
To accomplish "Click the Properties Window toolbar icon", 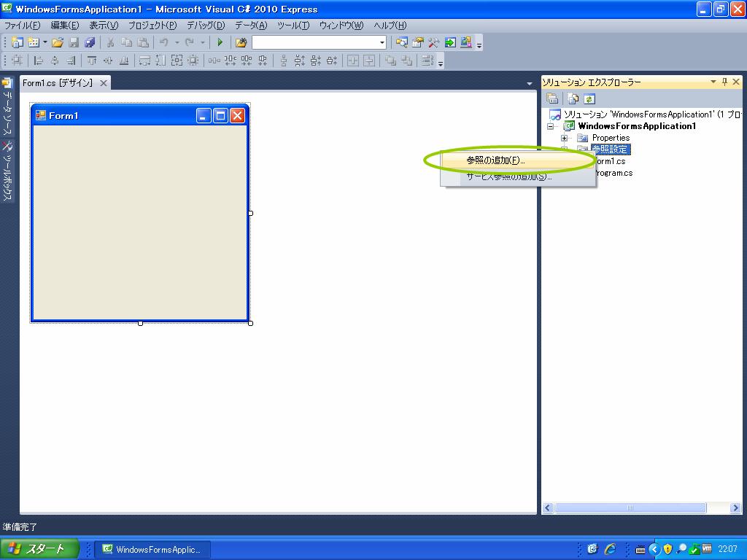I will point(418,43).
